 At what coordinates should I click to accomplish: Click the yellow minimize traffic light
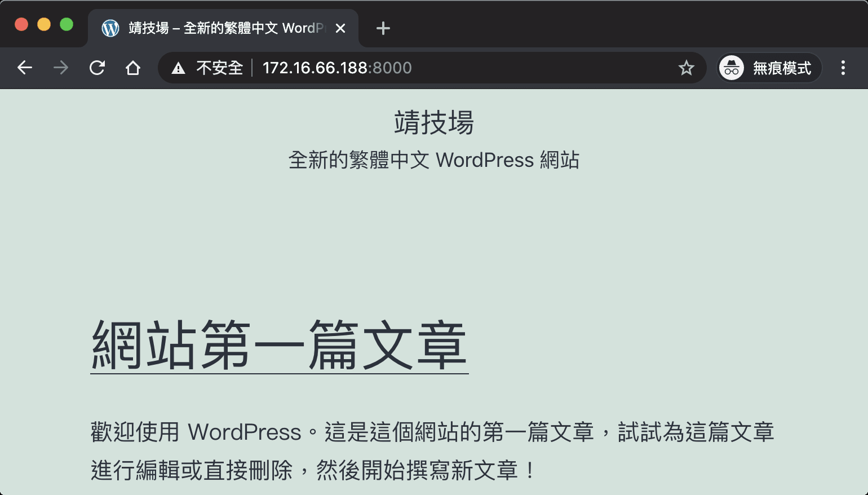coord(45,24)
